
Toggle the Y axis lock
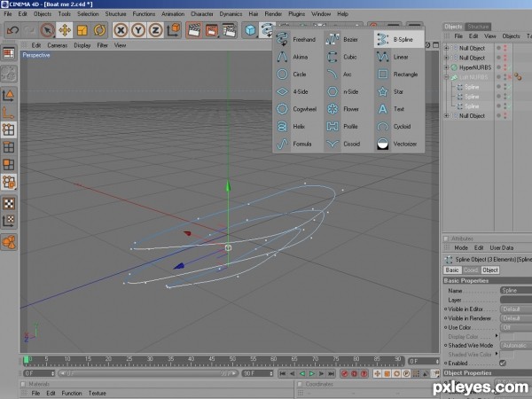click(138, 30)
